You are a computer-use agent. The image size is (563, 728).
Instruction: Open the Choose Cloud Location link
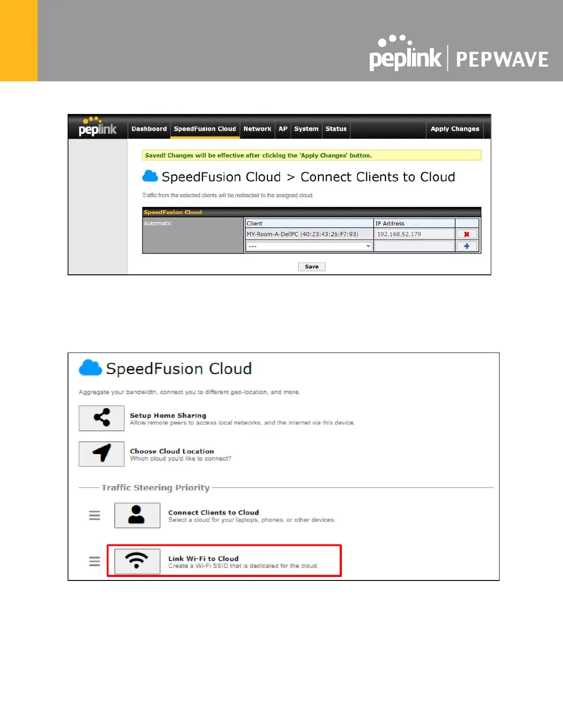click(172, 451)
